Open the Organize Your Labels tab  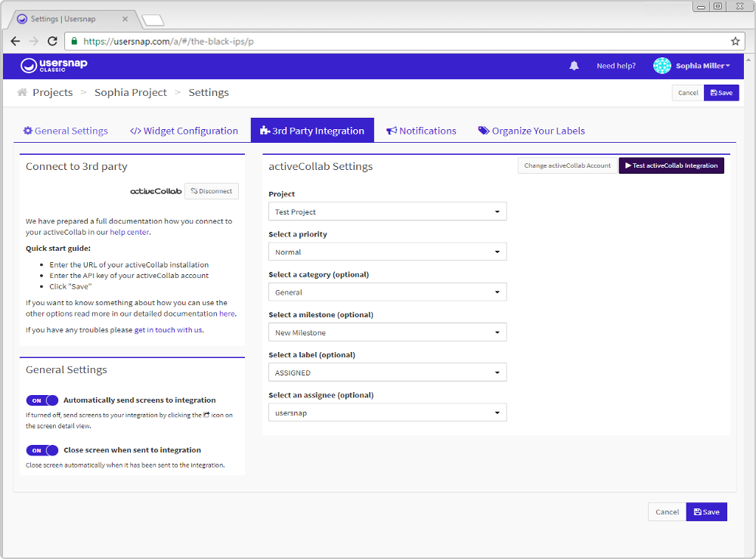(531, 131)
